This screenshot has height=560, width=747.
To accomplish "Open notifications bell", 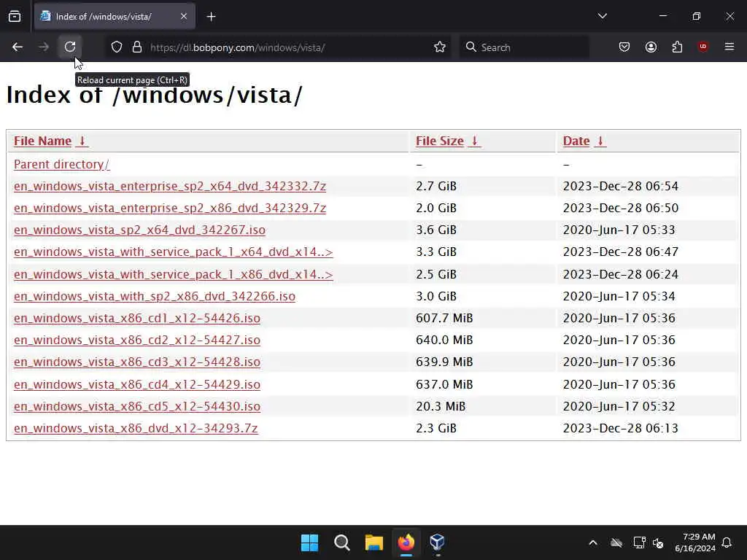I will point(727,542).
